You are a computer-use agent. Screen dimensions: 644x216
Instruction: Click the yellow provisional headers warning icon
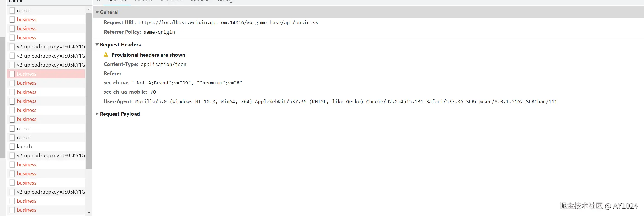click(x=106, y=55)
